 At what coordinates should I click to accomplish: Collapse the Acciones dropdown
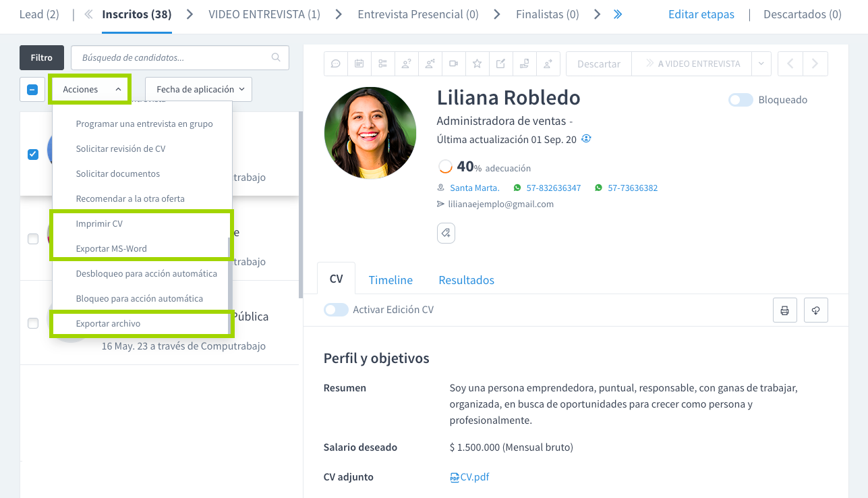[x=90, y=89]
